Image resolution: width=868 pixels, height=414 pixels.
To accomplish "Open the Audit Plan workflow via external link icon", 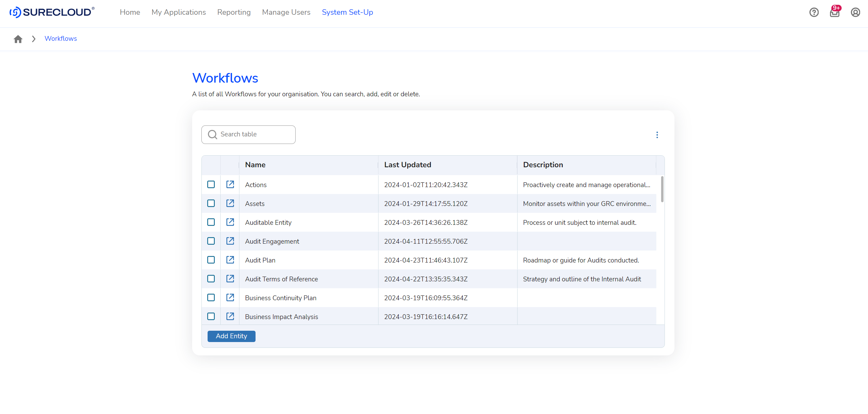I will [x=230, y=260].
